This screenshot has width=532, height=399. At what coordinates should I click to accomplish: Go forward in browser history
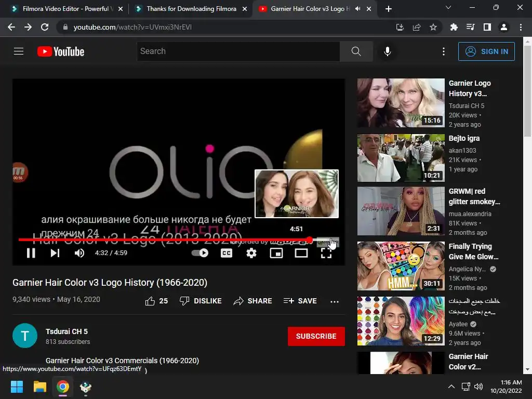[28, 27]
